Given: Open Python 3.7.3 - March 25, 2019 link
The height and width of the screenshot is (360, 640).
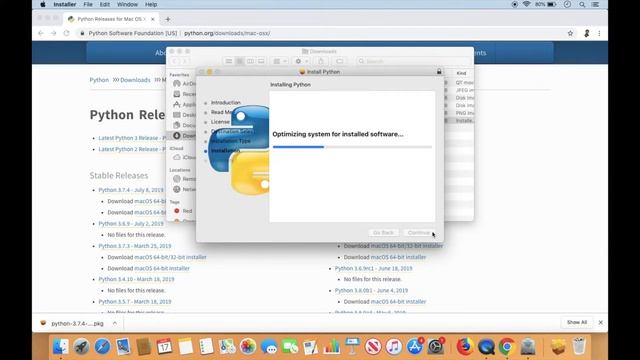Looking at the screenshot, I should [135, 246].
